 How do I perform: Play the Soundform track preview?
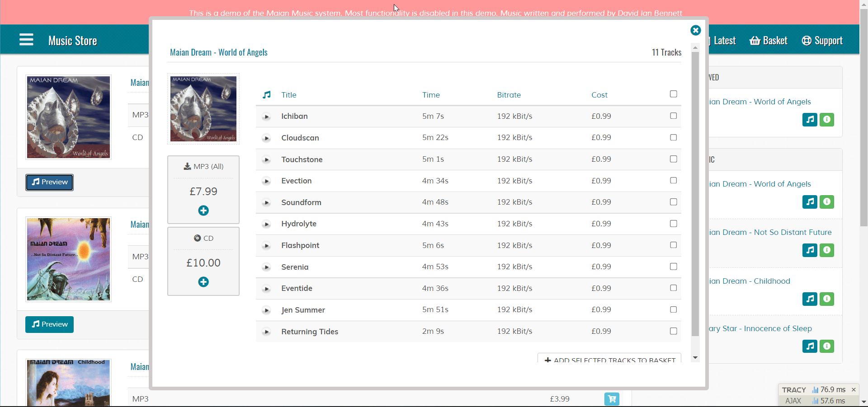tap(266, 203)
